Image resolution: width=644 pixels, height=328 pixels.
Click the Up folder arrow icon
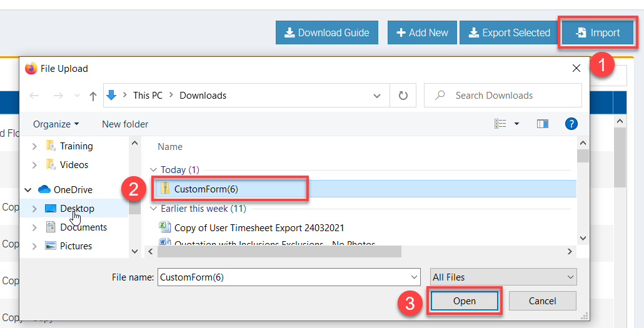click(x=93, y=96)
